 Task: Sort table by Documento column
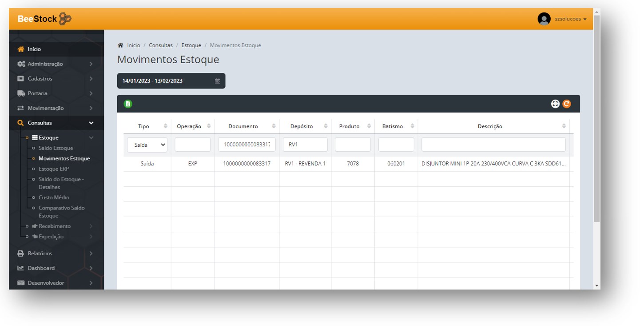274,126
